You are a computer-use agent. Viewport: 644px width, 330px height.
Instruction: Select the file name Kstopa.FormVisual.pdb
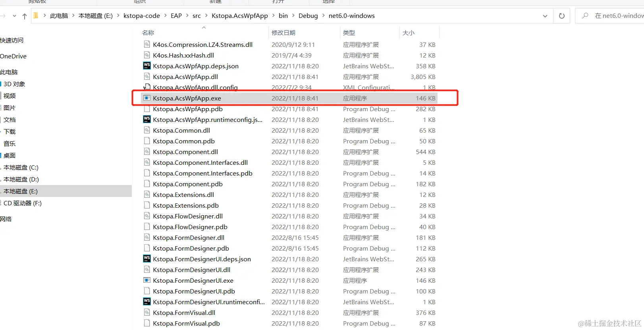(x=186, y=323)
